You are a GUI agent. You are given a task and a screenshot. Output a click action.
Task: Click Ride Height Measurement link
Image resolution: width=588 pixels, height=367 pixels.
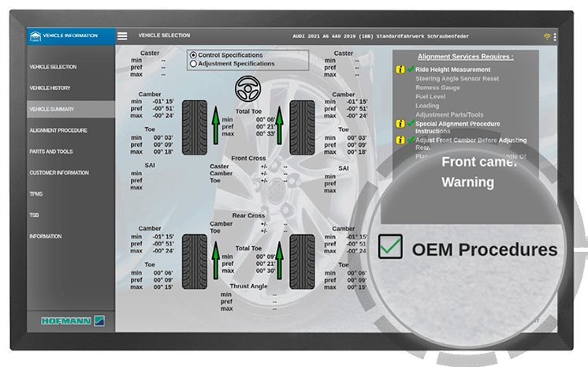(452, 69)
